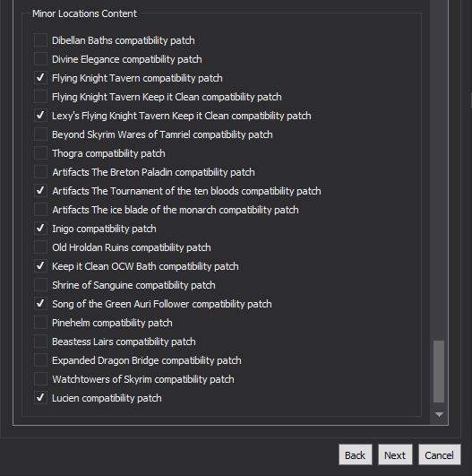The width and height of the screenshot is (472, 476).
Task: Click the scrollbar down arrow
Action: (439, 414)
